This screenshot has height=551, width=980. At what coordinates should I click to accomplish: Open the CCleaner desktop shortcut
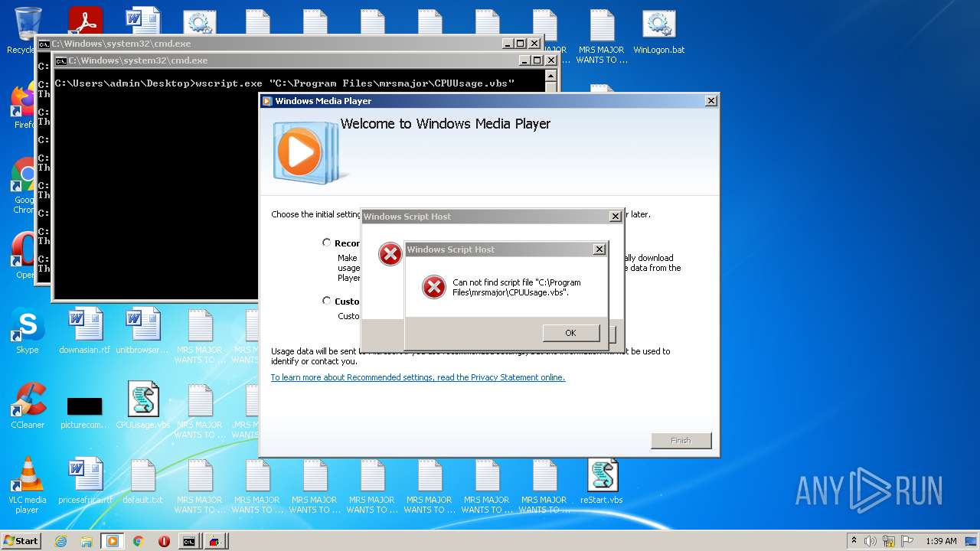[28, 406]
